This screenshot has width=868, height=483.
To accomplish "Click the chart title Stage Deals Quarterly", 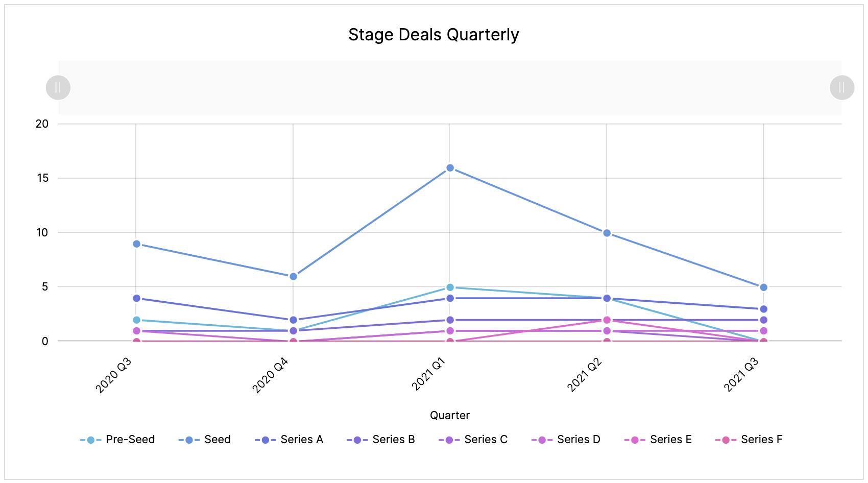I will point(434,35).
